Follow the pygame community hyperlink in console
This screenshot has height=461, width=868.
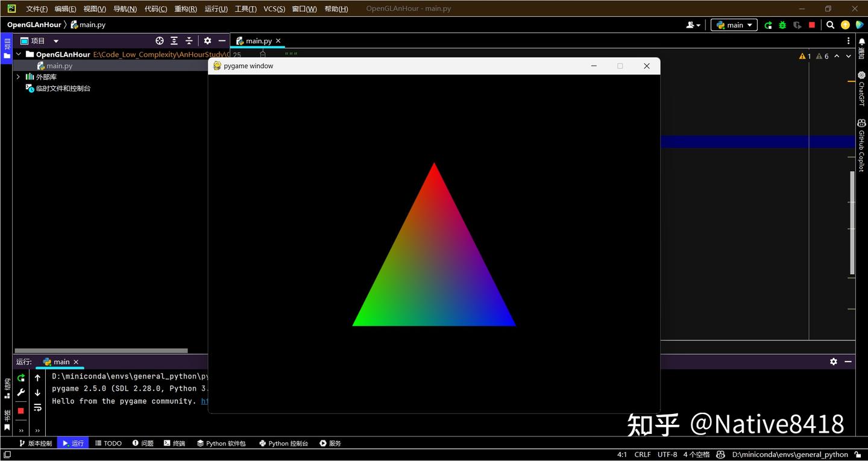pos(205,401)
